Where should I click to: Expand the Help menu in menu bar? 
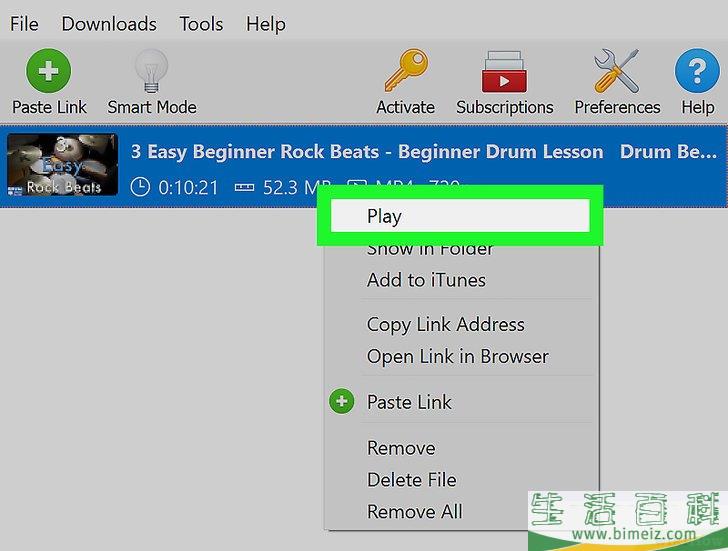click(265, 23)
